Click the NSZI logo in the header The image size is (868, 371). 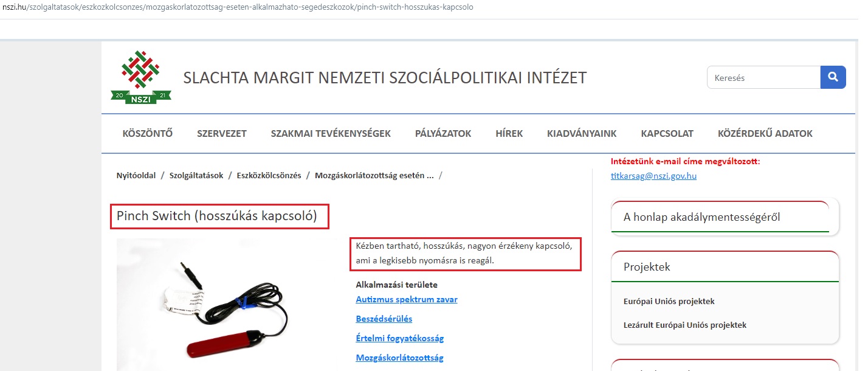(x=141, y=77)
